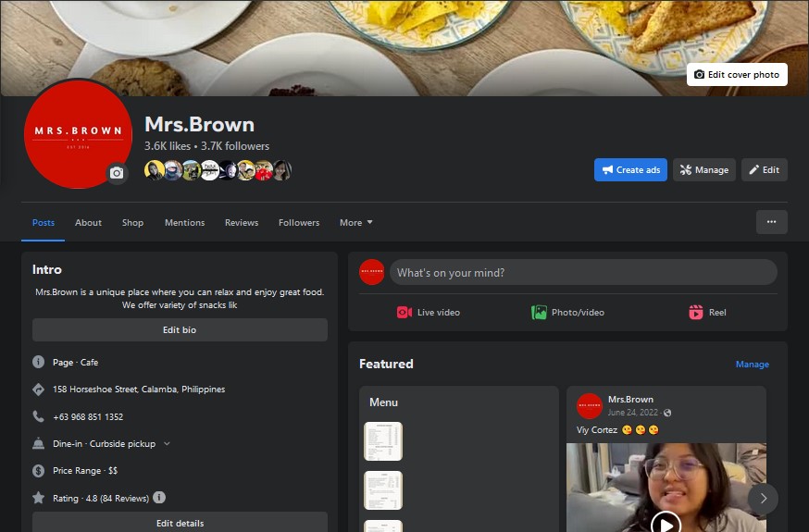Click the June 24, 2022 post date
Screen dimensions: 809x532
(633, 413)
